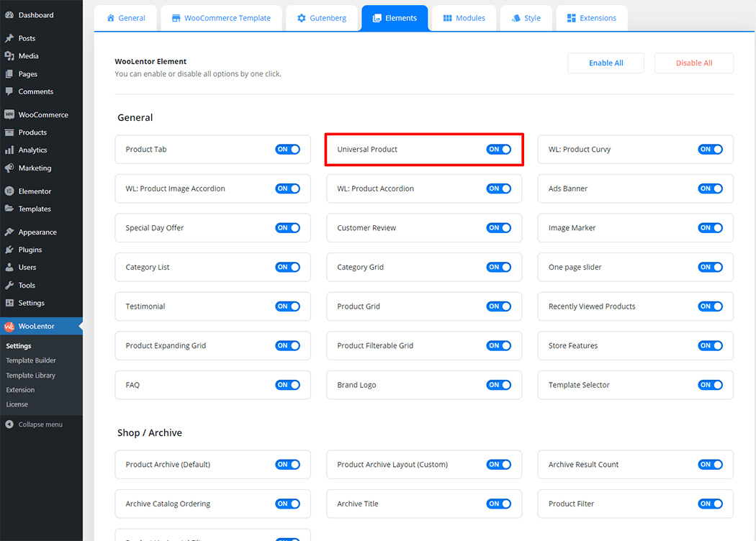Click the home icon on the General tab
This screenshot has width=756, height=541.
pos(111,18)
